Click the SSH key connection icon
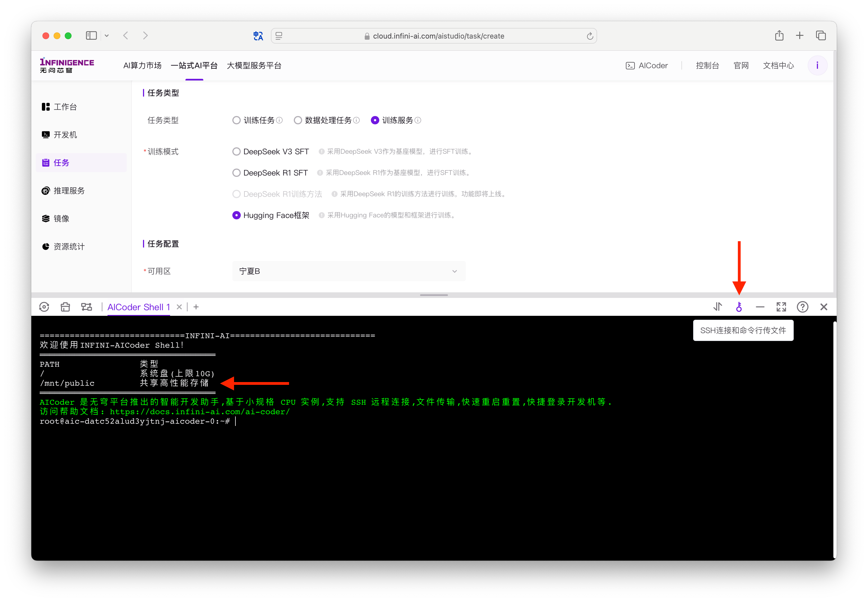This screenshot has height=602, width=868. click(x=739, y=307)
